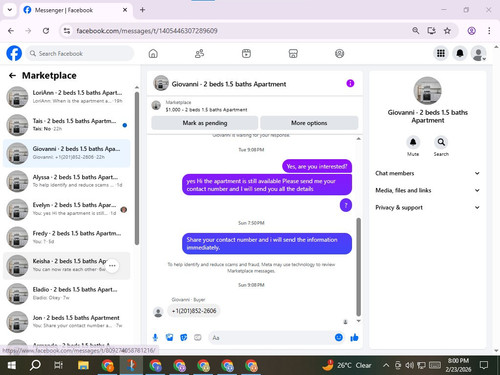Click the 26°C Clear weather widget
The width and height of the screenshot is (500, 375).
click(347, 365)
